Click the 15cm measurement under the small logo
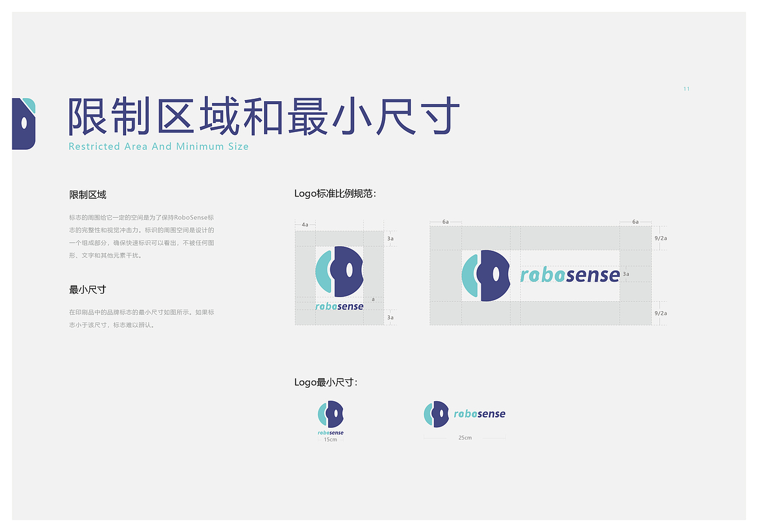The height and width of the screenshot is (532, 758). 331,440
